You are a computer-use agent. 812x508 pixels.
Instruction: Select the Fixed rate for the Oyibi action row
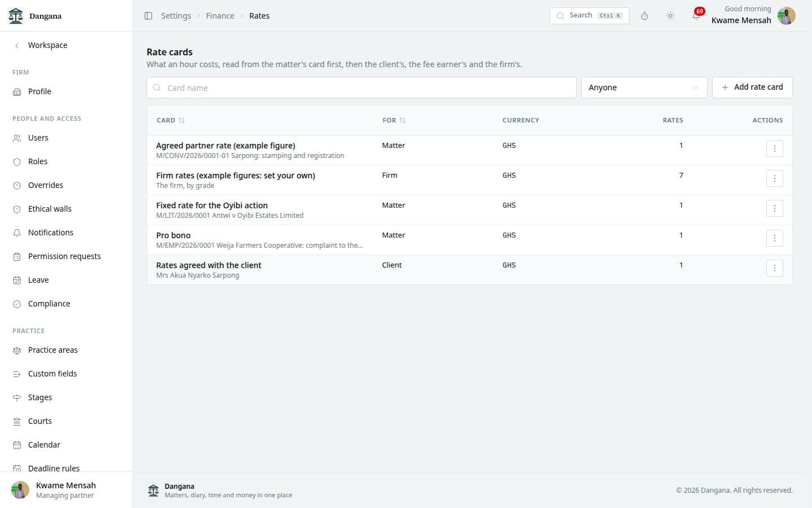click(469, 210)
